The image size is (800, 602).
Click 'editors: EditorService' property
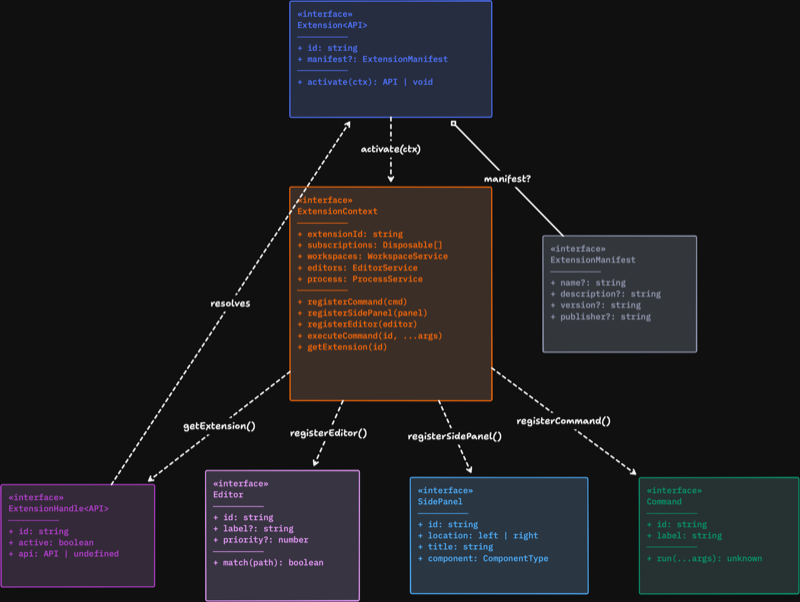tap(362, 268)
